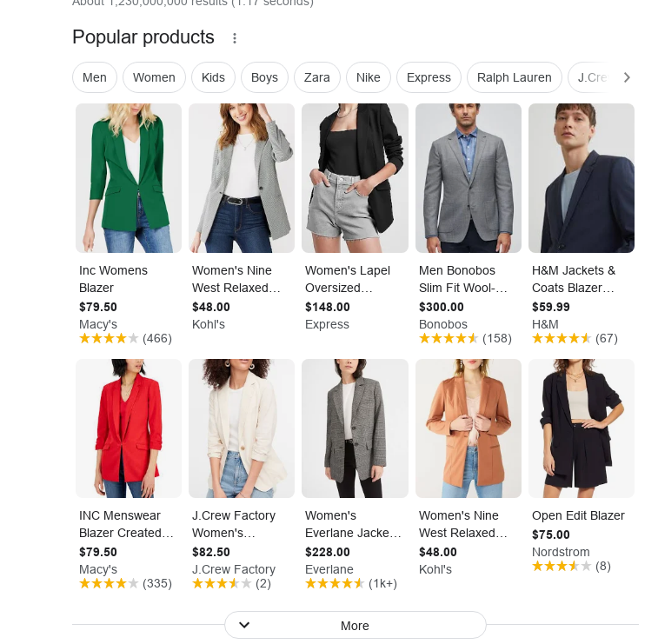Filter products by Zara brand
The image size is (658, 644).
tap(316, 77)
